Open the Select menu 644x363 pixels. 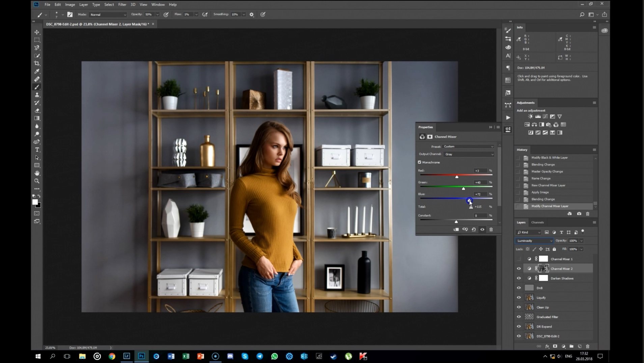[x=109, y=4]
